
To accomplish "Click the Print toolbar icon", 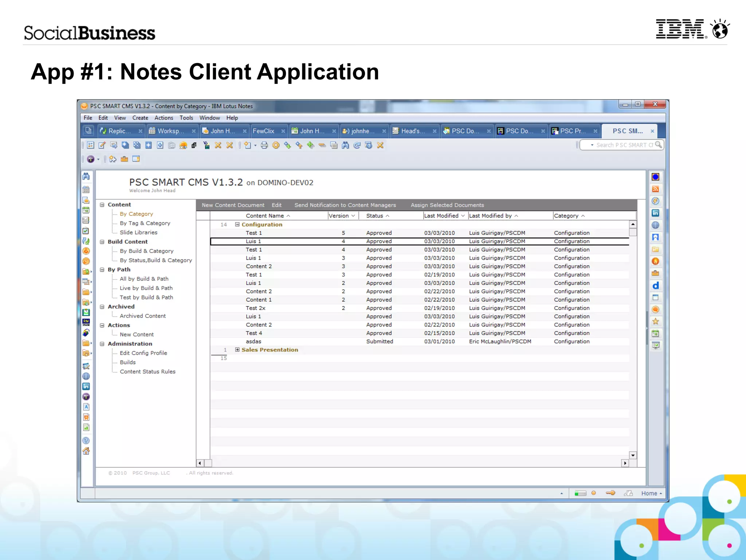I will pyautogui.click(x=264, y=145).
